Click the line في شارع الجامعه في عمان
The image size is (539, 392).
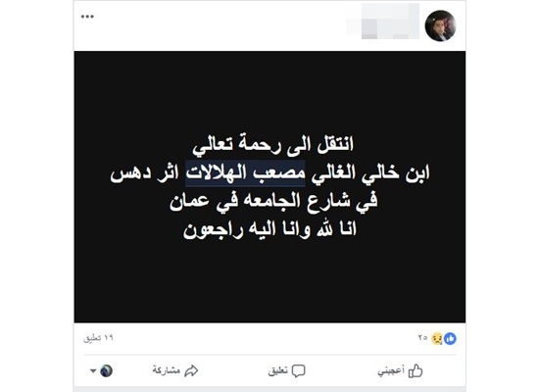tap(273, 201)
